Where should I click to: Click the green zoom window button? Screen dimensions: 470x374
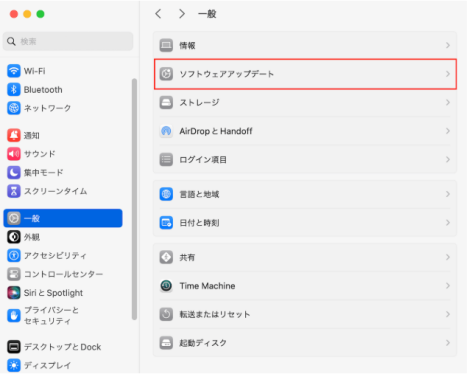coord(40,14)
